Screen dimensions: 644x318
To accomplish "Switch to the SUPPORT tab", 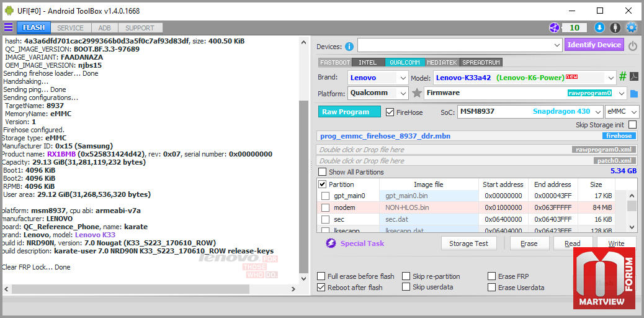I will click(140, 28).
